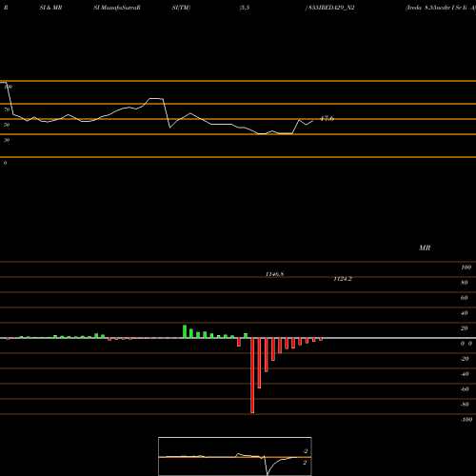Click the 'SI MunafaSutraR' header text
The image size is (476, 476).
(x=117, y=8)
